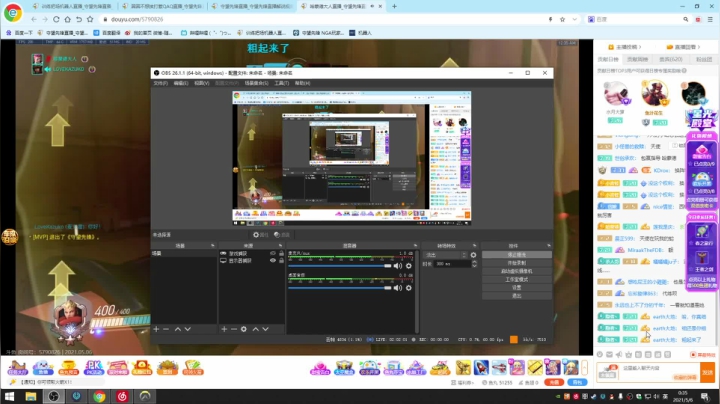720x404 pixels.
Task: Open the OBS 编辑(E) menu
Action: click(x=181, y=83)
